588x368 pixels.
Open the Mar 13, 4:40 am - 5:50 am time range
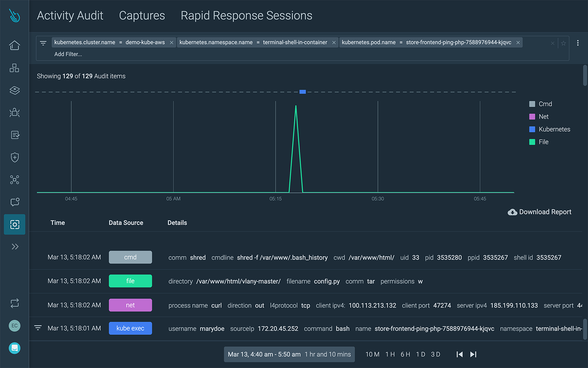(x=289, y=354)
